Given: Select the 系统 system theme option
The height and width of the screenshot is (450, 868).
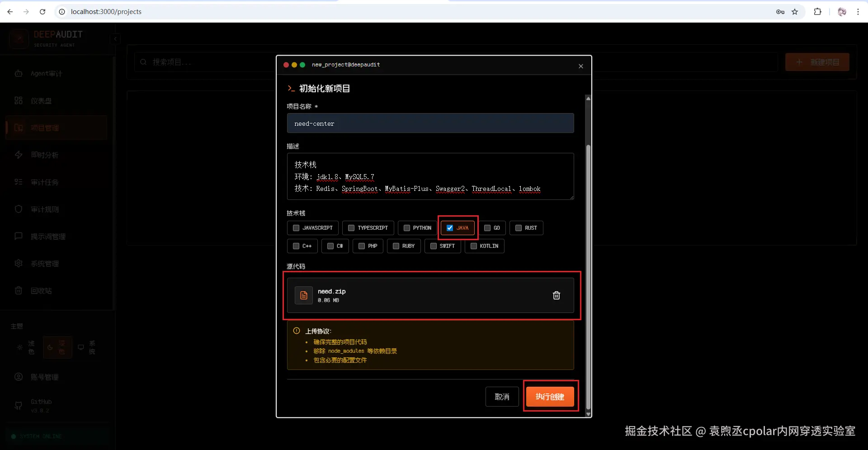Looking at the screenshot, I should click(87, 347).
